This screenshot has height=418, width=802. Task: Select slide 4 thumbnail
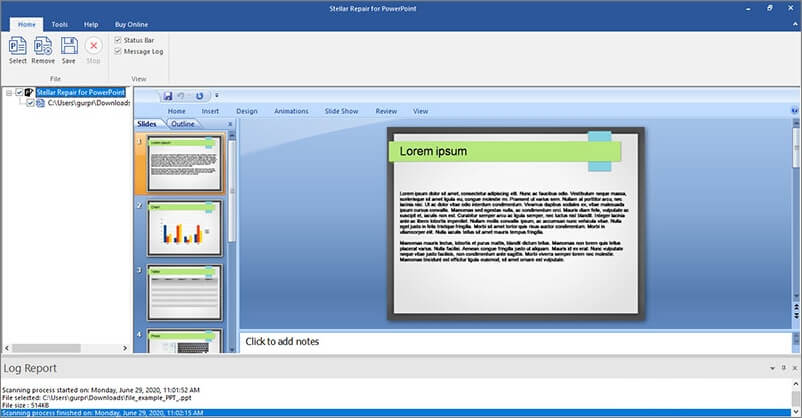click(x=185, y=341)
